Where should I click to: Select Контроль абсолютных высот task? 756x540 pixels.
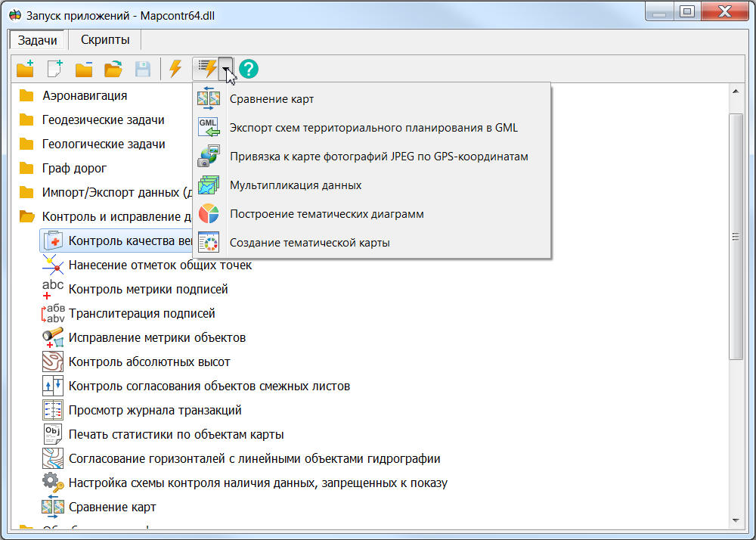(149, 362)
